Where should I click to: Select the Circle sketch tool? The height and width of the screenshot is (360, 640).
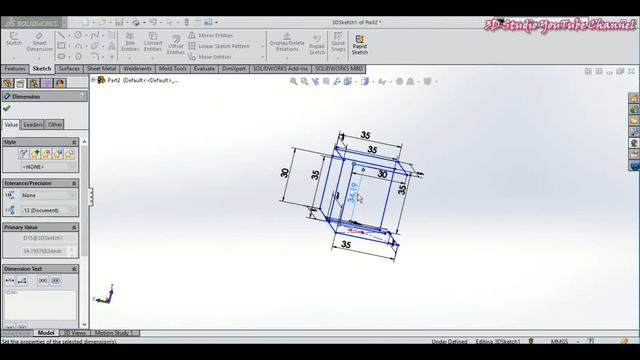point(78,35)
